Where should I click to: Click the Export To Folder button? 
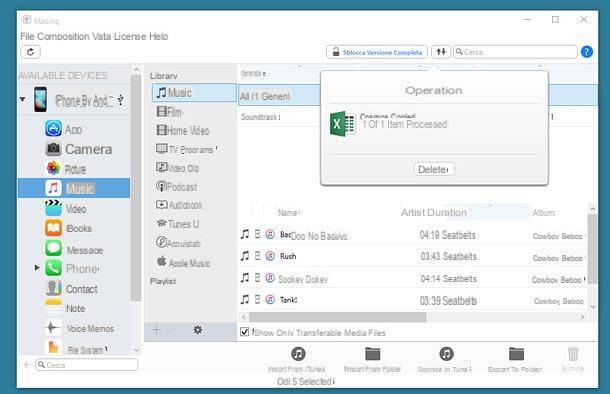(x=515, y=360)
